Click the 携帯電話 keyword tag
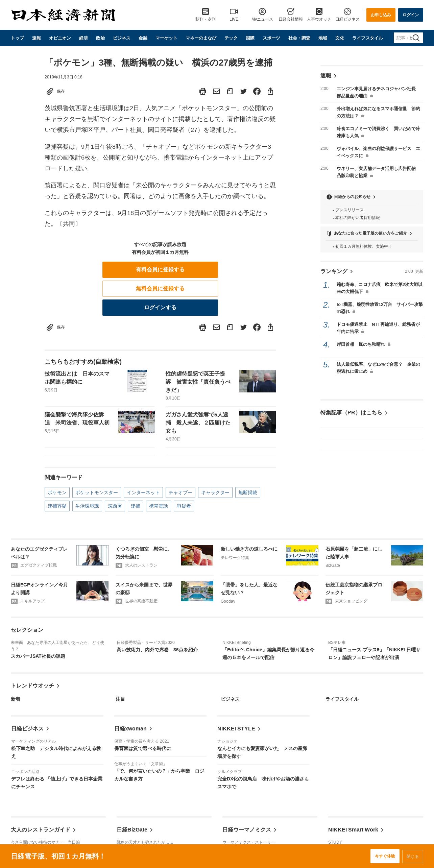Screen dimensions: 434x868 (x=159, y=506)
